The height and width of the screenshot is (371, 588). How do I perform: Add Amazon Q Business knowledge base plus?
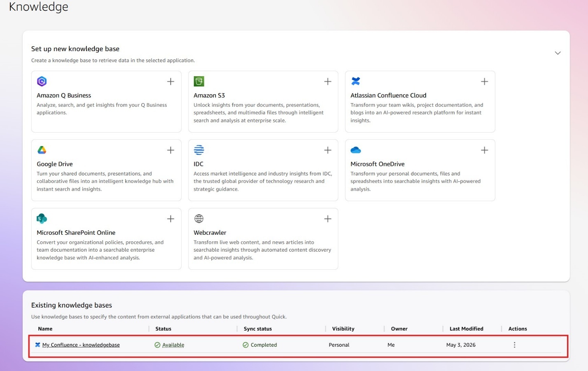(x=170, y=82)
